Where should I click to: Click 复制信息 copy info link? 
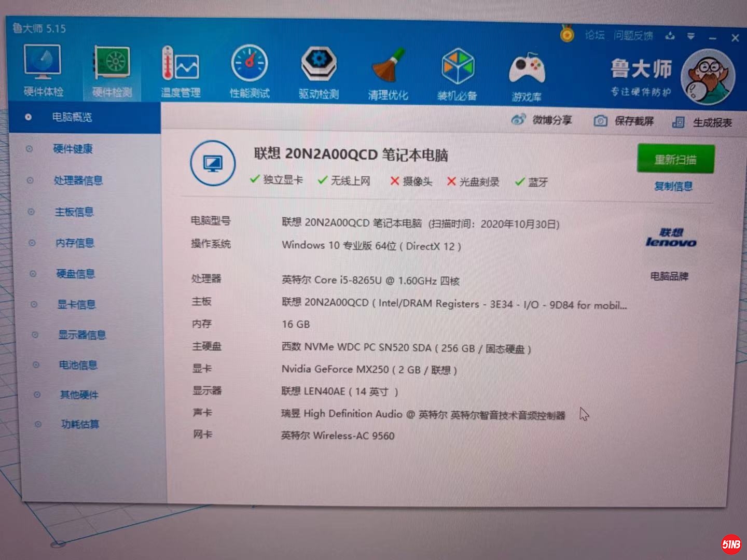click(x=673, y=186)
